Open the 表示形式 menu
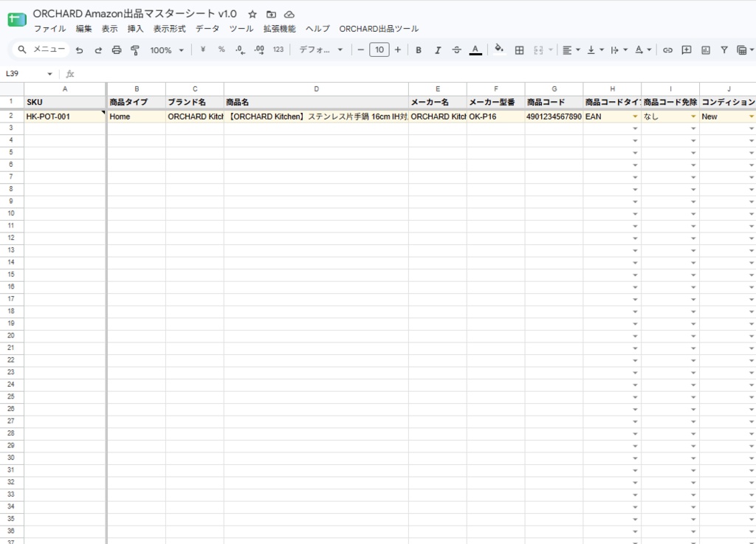 169,29
